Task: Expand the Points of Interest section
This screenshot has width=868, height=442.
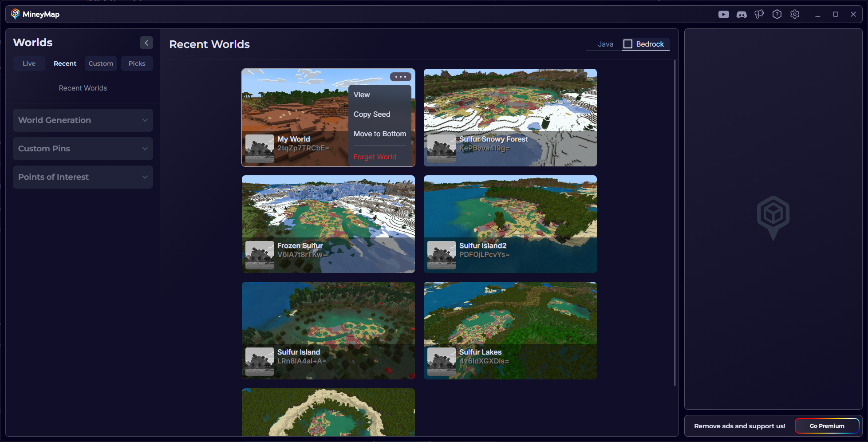Action: [83, 177]
